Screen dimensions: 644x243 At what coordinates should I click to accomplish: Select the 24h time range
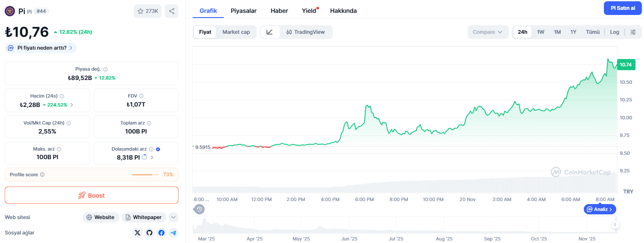(x=522, y=32)
